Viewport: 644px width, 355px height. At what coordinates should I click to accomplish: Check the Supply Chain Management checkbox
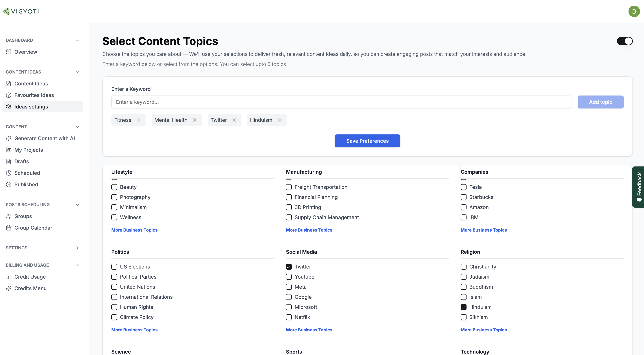289,217
